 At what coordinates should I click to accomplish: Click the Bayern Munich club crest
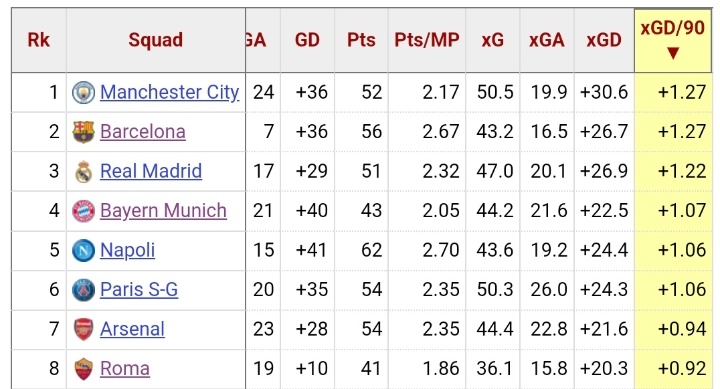click(x=84, y=211)
